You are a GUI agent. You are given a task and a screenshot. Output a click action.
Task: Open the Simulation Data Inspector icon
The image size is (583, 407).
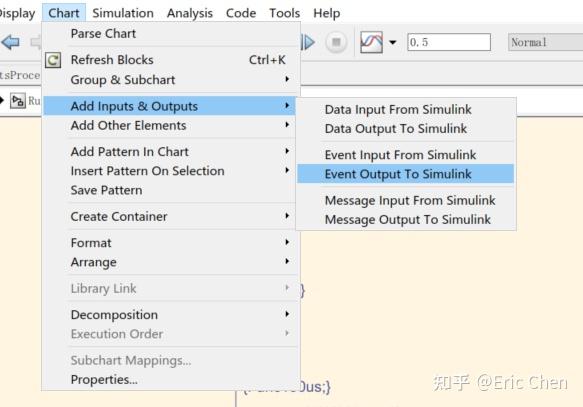371,42
